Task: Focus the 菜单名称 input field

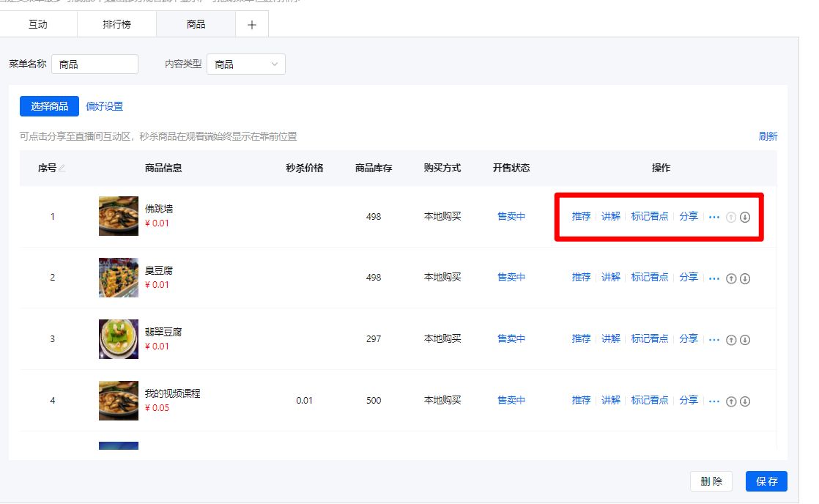Action: point(94,64)
